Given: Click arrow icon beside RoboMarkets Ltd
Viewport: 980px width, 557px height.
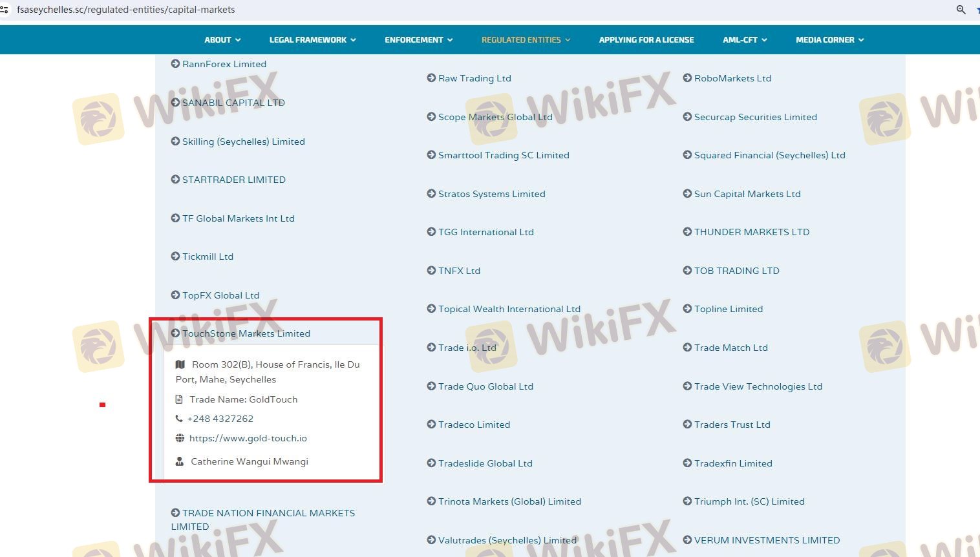Looking at the screenshot, I should (x=687, y=78).
